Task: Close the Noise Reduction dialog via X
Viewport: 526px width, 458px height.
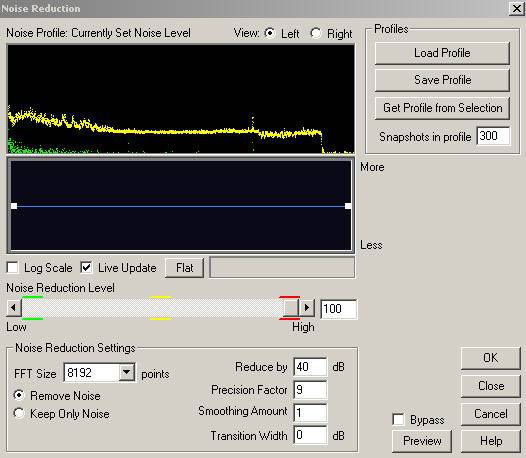Action: pos(516,8)
